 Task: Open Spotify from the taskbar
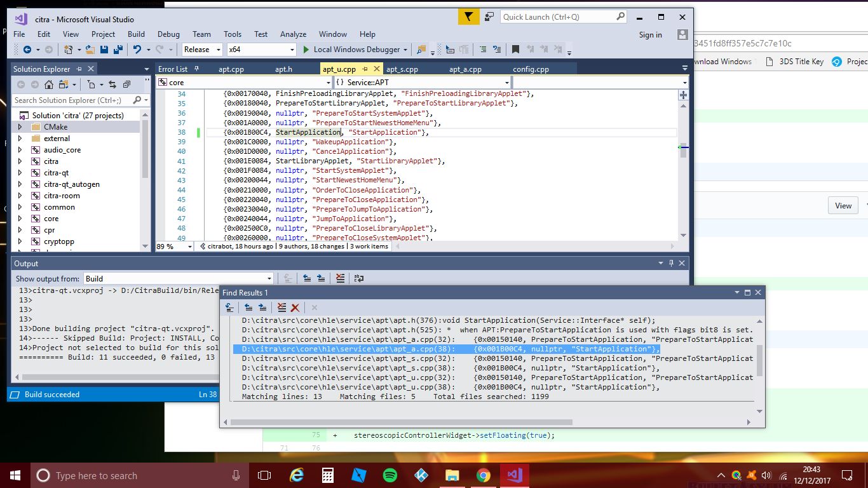pyautogui.click(x=390, y=475)
